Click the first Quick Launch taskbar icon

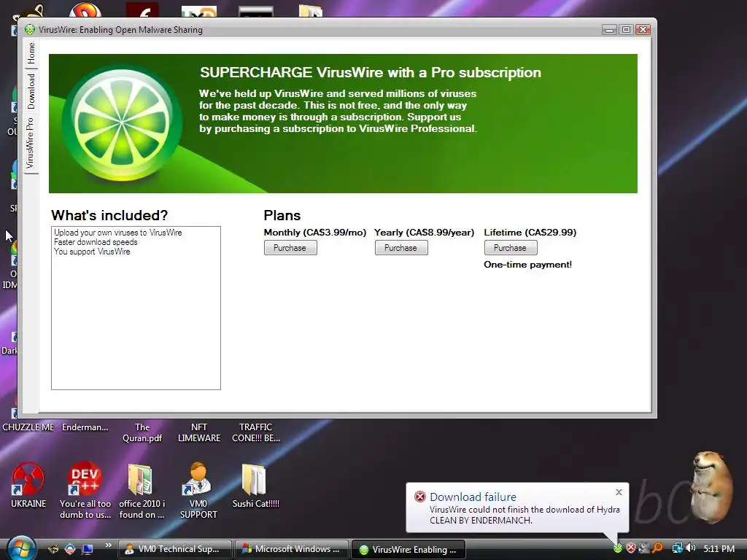(x=53, y=549)
